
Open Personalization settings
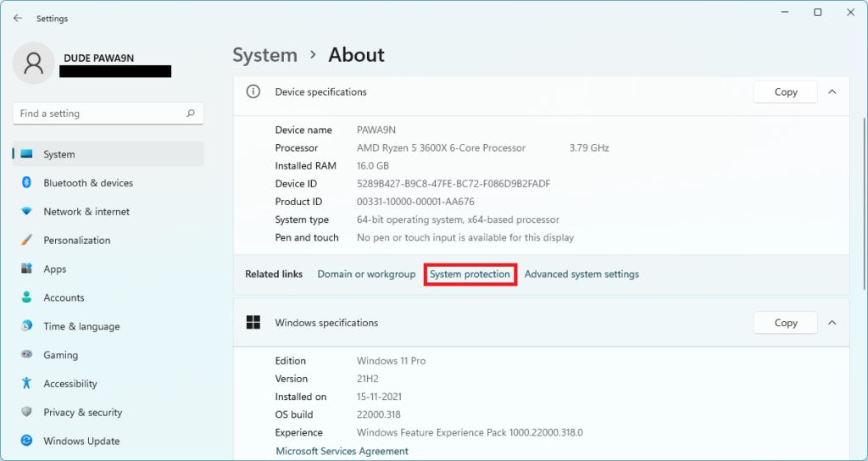pyautogui.click(x=77, y=241)
